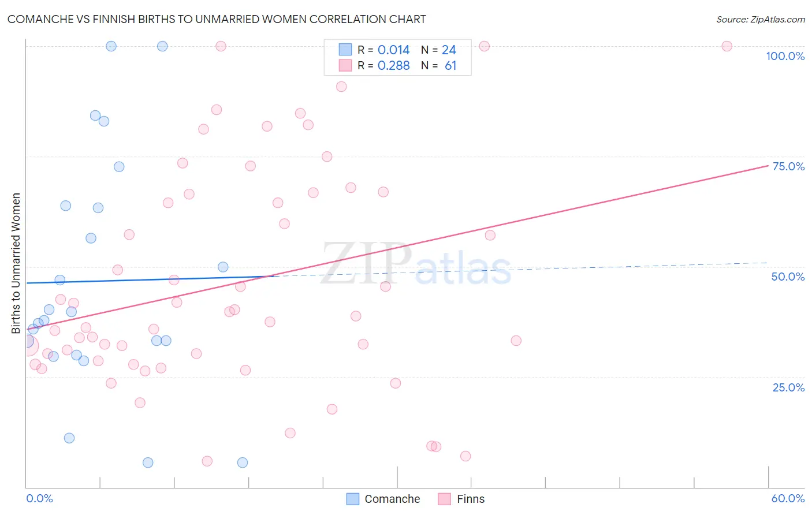Image resolution: width=812 pixels, height=515 pixels.
Task: Select the Finns legend label
Action: (471, 499)
